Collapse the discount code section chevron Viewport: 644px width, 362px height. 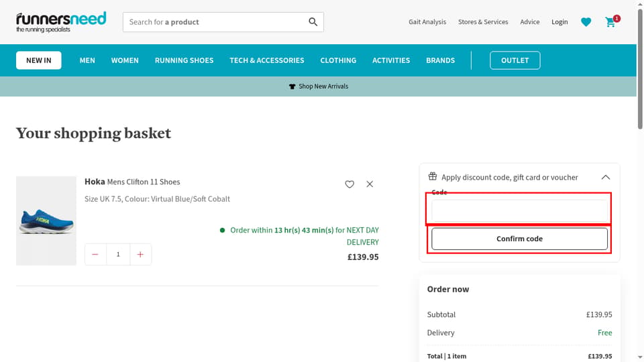point(605,177)
